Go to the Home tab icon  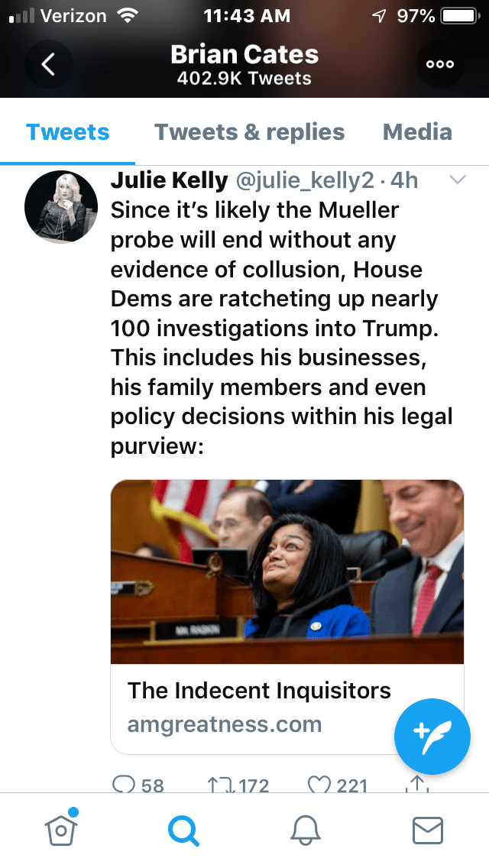(x=63, y=830)
